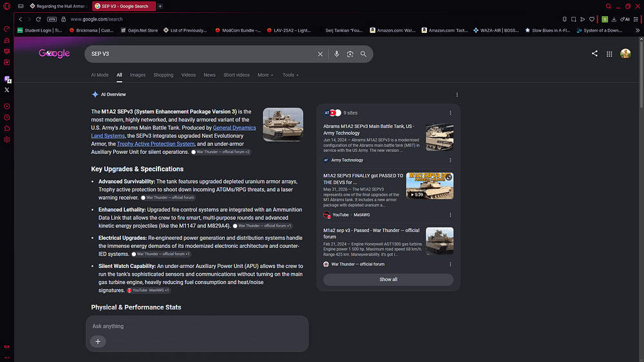Open AI Overview three-dot options
This screenshot has height=362, width=644.
pos(457,95)
